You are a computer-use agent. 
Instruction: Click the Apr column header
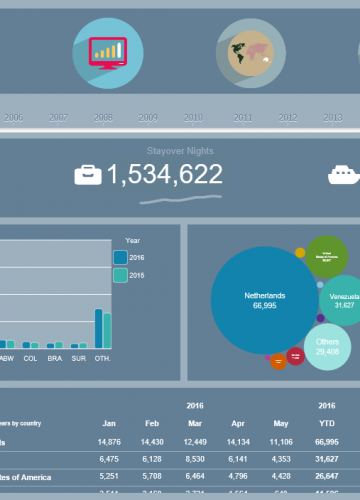click(238, 423)
